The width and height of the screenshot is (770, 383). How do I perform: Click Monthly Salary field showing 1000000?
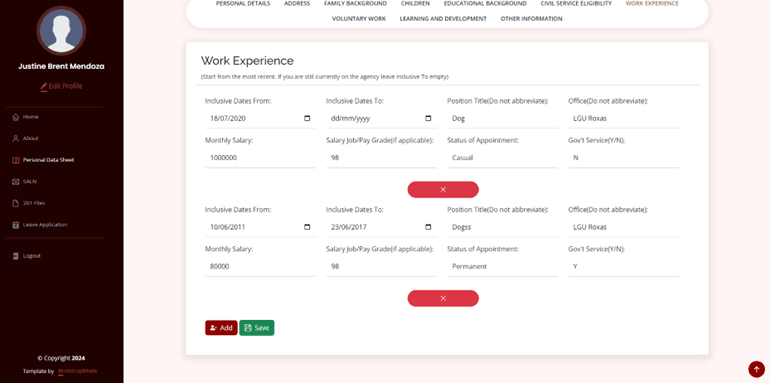[260, 158]
